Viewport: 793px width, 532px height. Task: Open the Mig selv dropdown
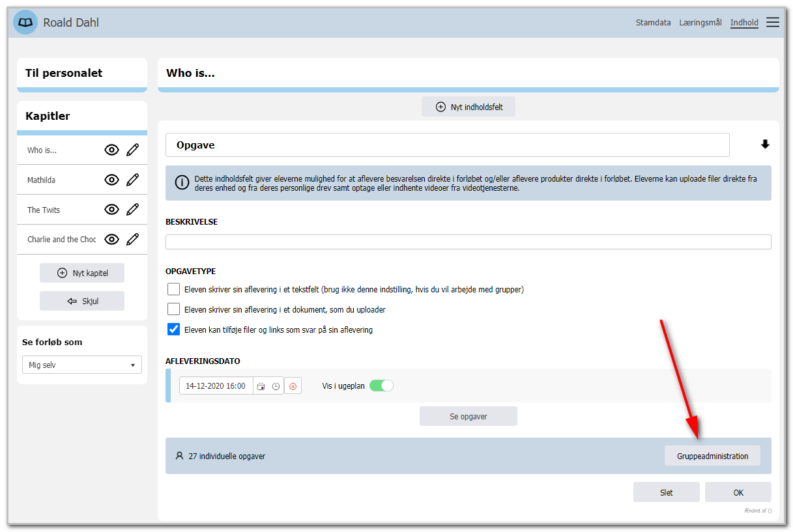click(81, 365)
